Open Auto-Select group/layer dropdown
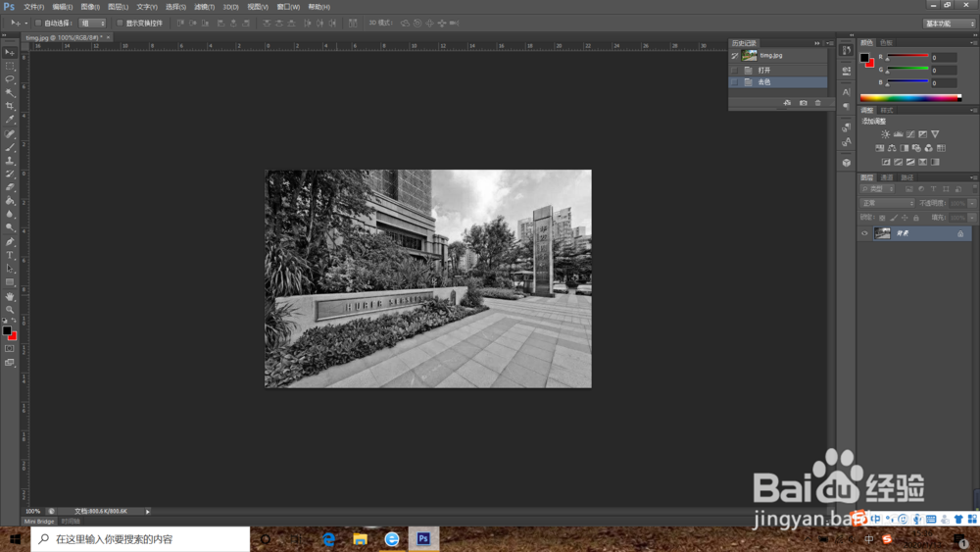This screenshot has height=552, width=980. tap(92, 24)
